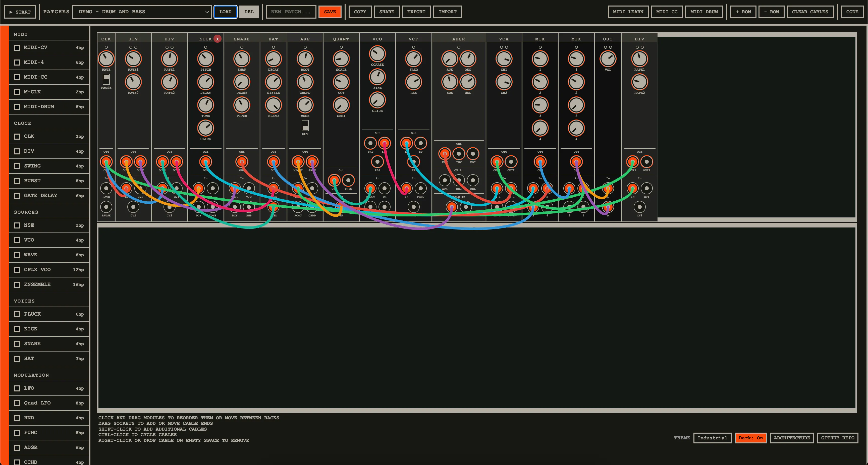Click the ADSR EOC output socket
The image size is (868, 465).
(x=473, y=154)
